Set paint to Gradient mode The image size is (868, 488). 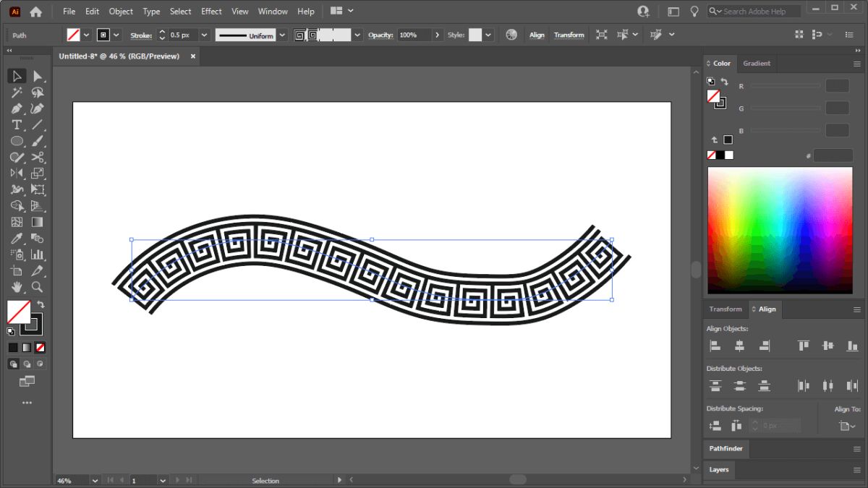pyautogui.click(x=27, y=348)
